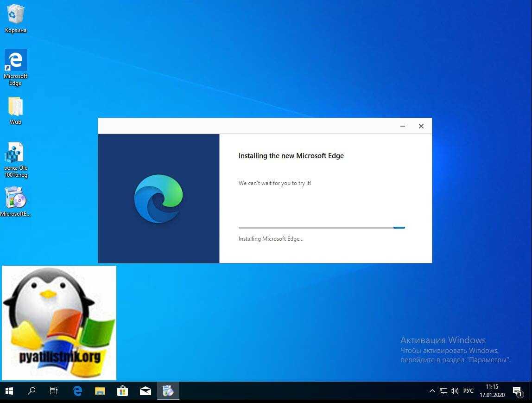Launch Edge from the taskbar
532x403 pixels.
77,391
